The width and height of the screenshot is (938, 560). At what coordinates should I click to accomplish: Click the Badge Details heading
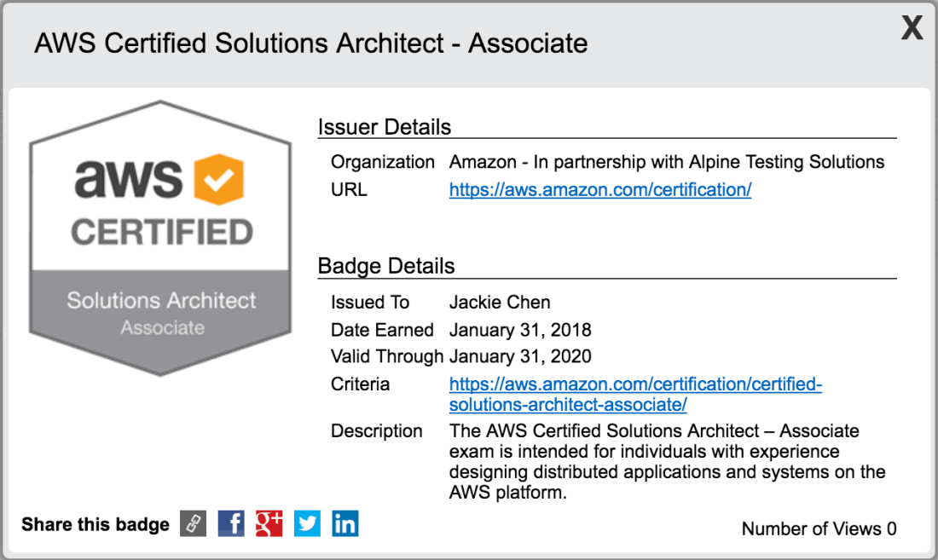tap(385, 266)
